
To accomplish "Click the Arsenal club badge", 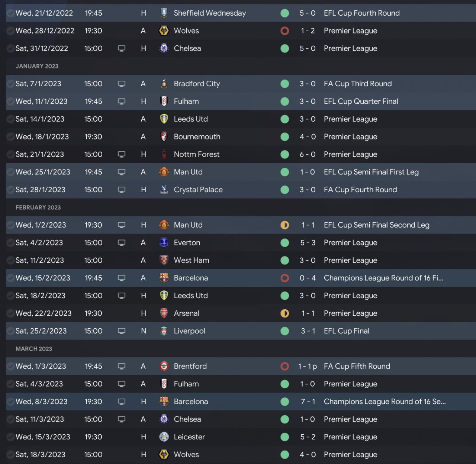I will pyautogui.click(x=164, y=313).
